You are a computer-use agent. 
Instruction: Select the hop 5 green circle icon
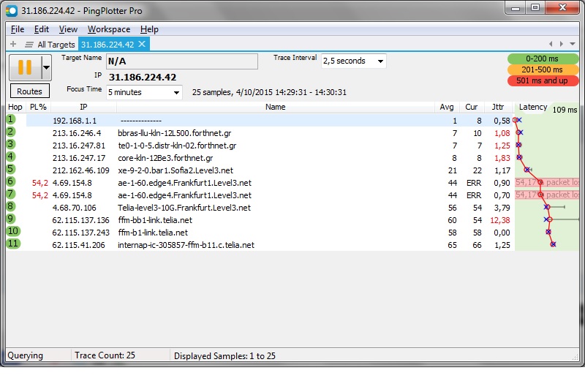(x=11, y=169)
